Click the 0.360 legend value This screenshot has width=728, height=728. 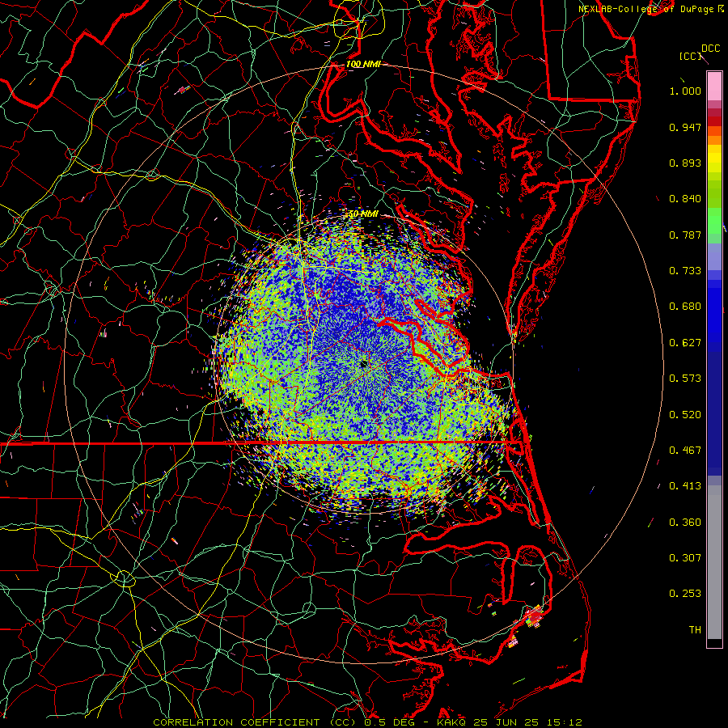pos(685,523)
